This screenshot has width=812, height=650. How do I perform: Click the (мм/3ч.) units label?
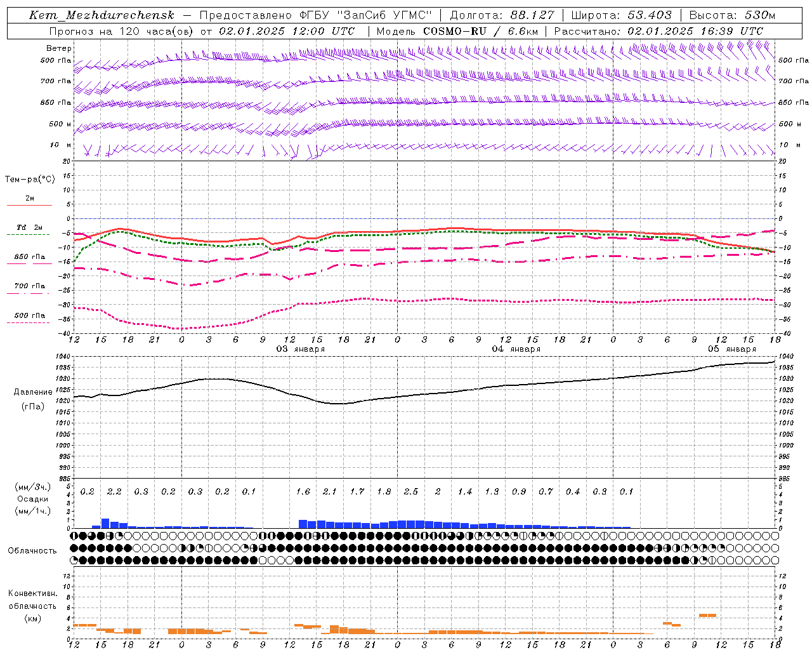click(33, 487)
